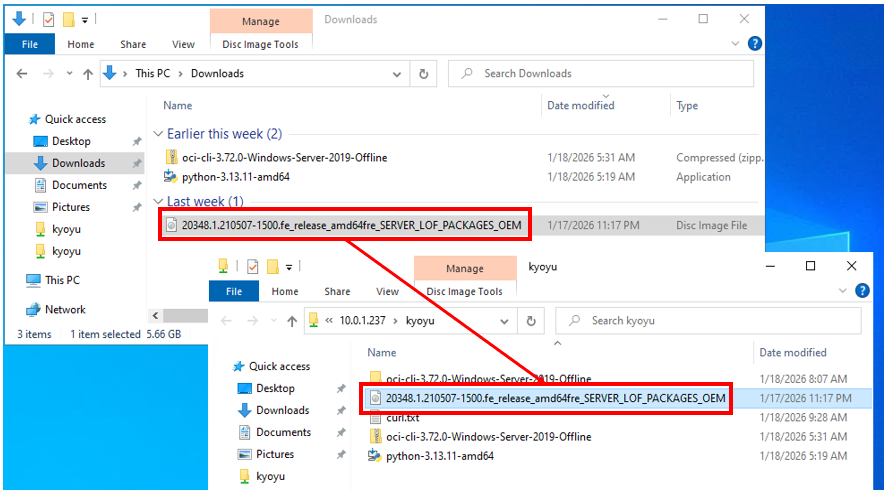Click the Properties quick access icon in the Downloads title bar

48,19
